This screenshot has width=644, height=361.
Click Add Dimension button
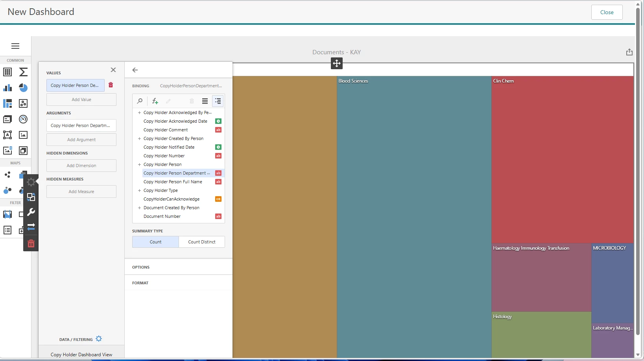pos(81,166)
